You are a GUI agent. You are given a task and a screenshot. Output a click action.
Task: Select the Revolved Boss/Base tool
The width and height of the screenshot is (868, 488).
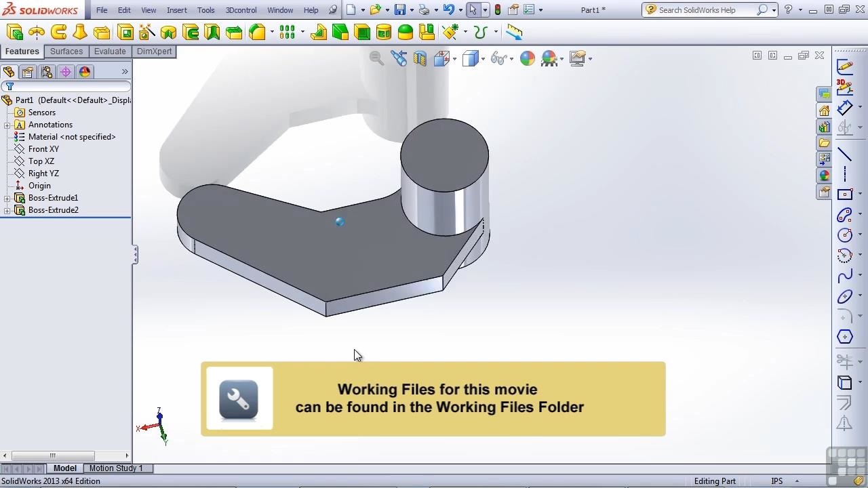(x=37, y=32)
